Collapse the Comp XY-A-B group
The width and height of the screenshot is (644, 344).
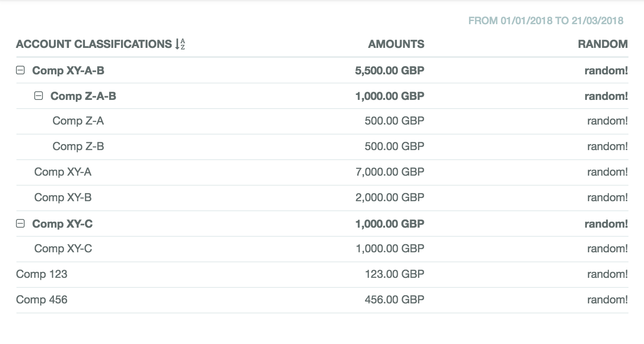20,71
